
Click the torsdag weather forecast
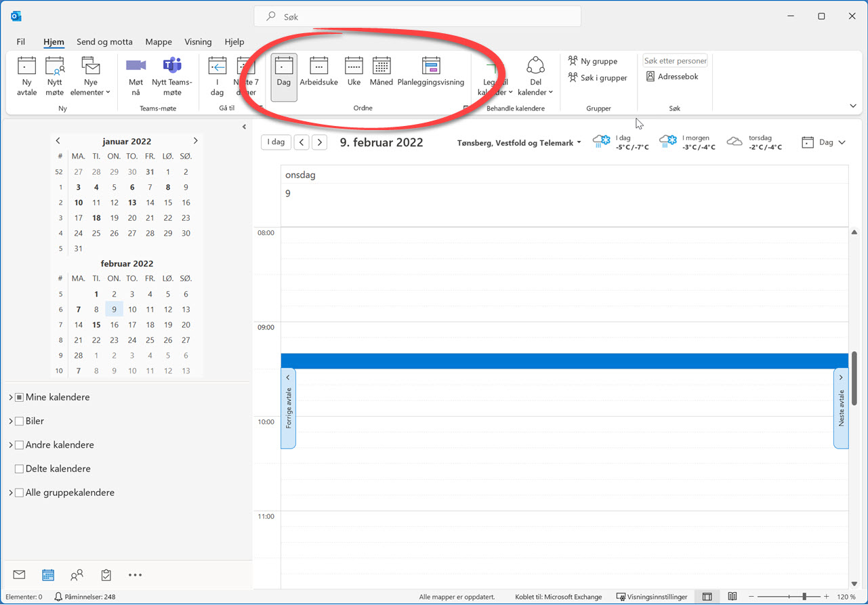coord(755,142)
